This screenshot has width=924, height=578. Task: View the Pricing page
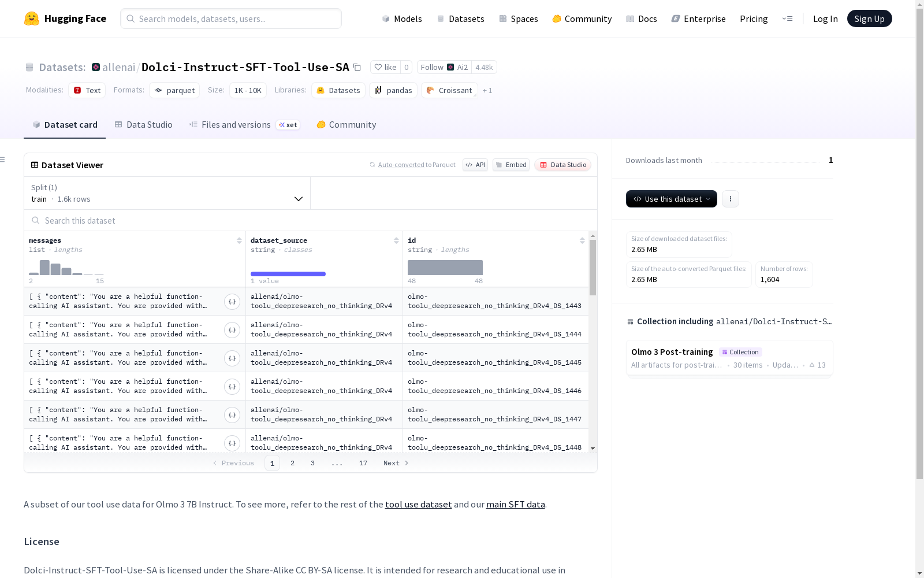click(x=754, y=18)
